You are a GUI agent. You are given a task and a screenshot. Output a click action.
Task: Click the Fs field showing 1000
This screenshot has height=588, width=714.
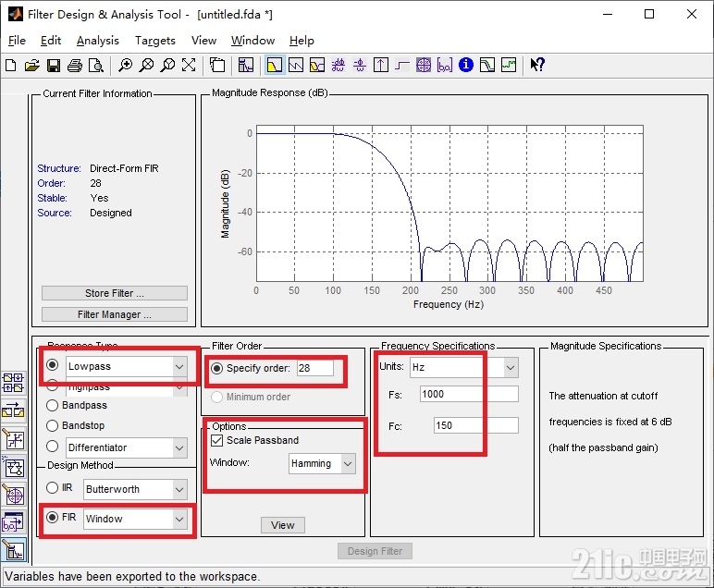(469, 394)
